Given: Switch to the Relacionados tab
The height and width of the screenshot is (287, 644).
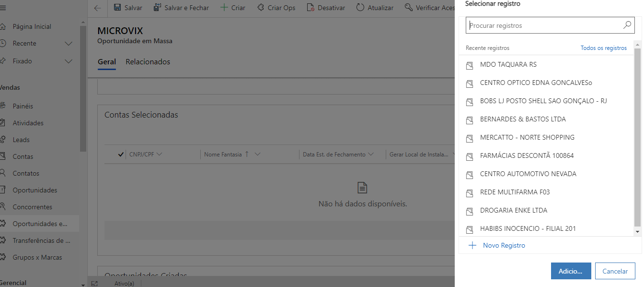Looking at the screenshot, I should 148,62.
